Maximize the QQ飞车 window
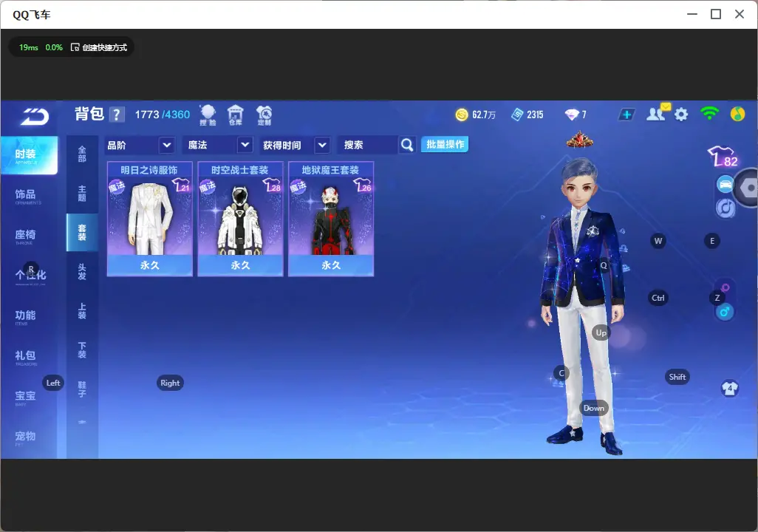Screen dimensions: 758x532 coord(716,15)
